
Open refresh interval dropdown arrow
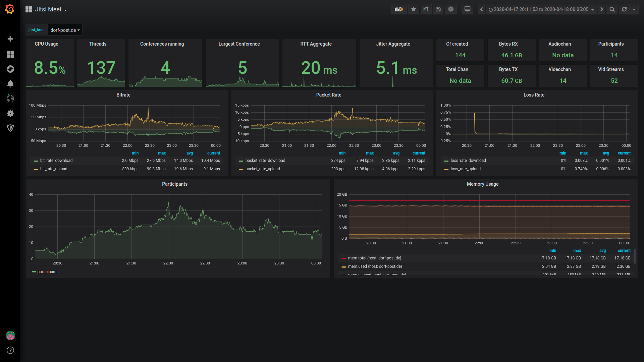tap(634, 9)
